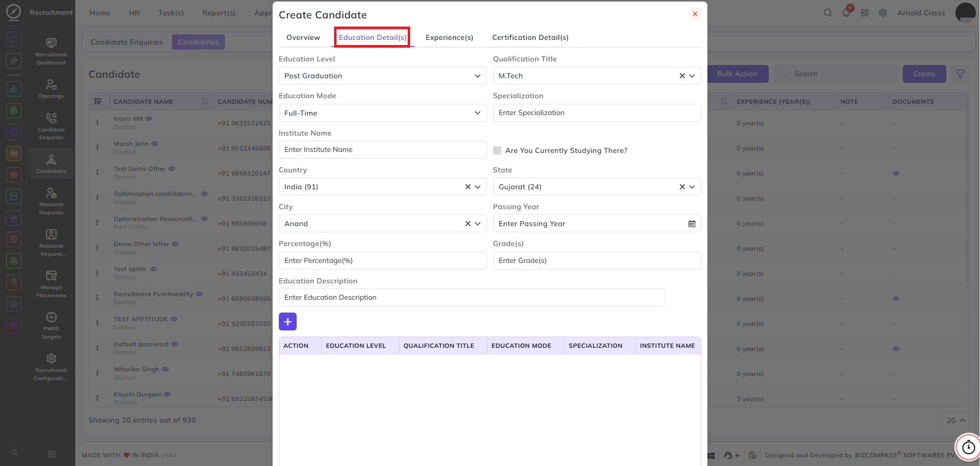Open the Education Level dropdown

coord(383,76)
